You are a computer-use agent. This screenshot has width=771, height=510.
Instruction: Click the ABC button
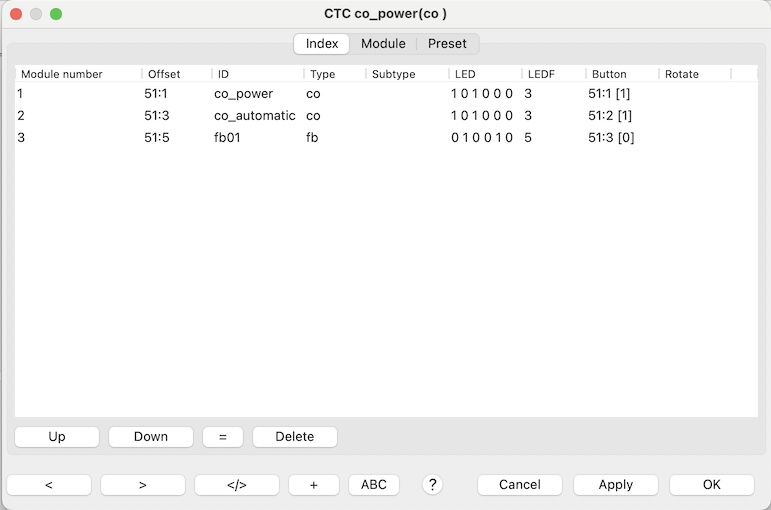point(373,484)
